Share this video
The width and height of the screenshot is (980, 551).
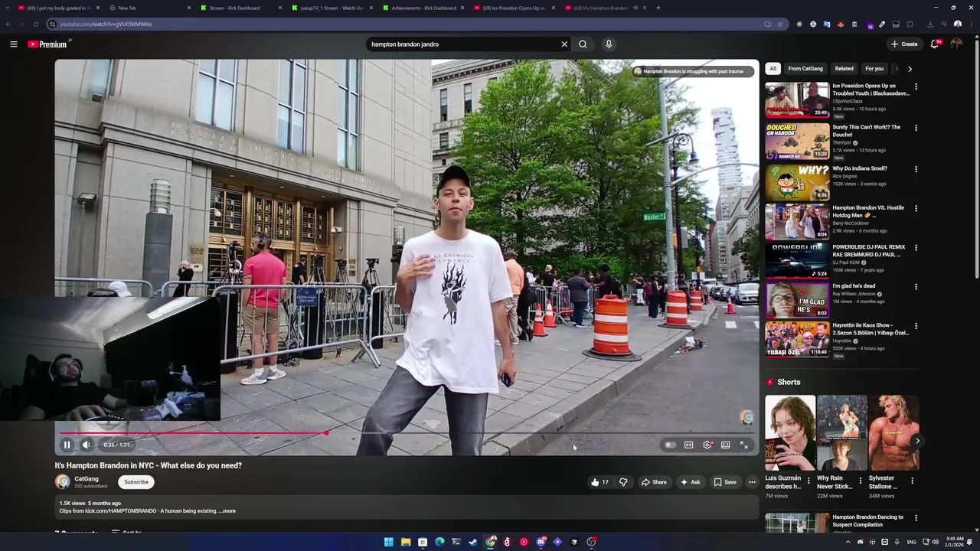click(x=654, y=482)
